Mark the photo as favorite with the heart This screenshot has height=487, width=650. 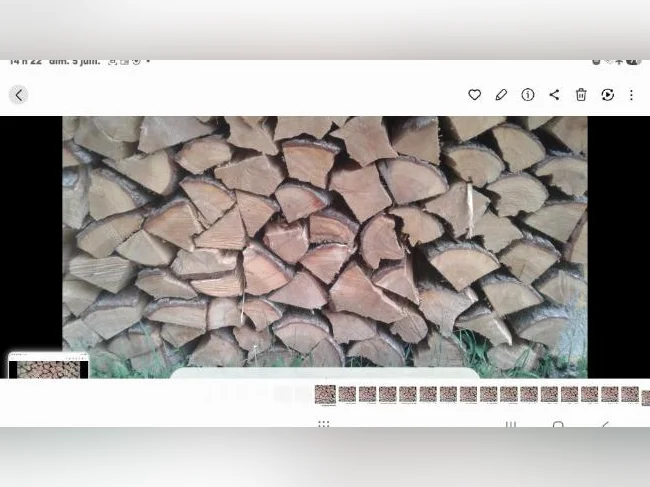point(474,95)
